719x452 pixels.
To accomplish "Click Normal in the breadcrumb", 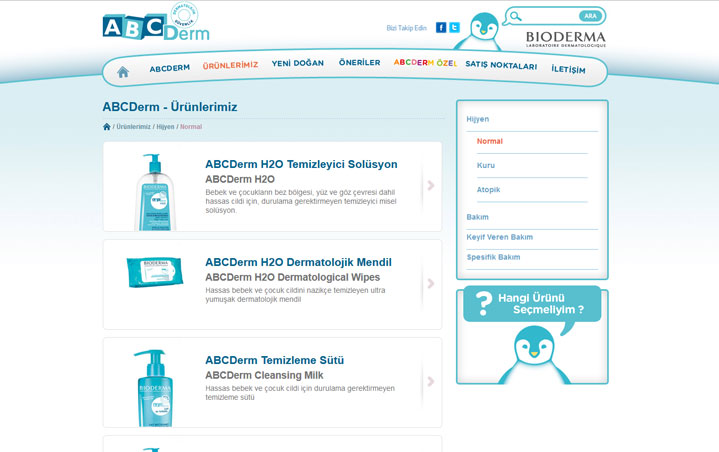I will coord(191,127).
